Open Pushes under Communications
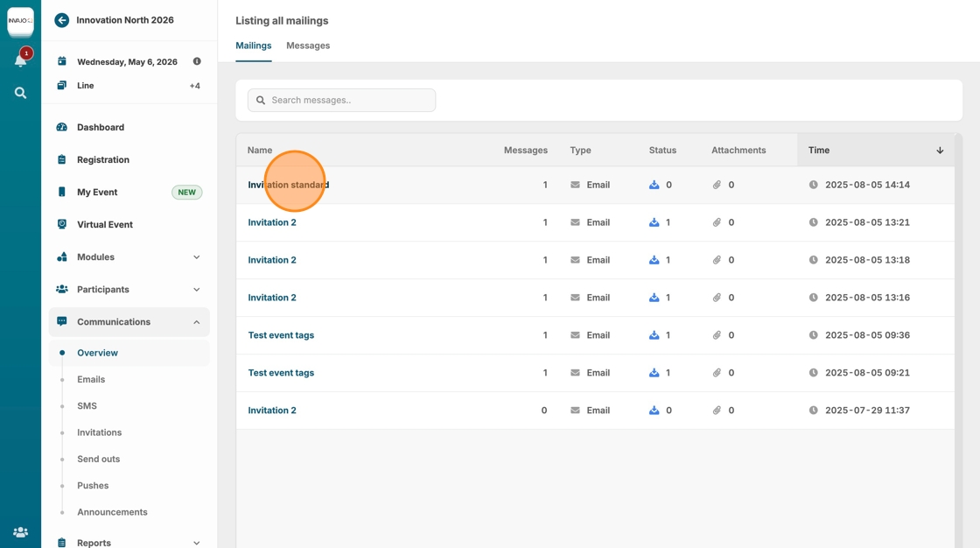The image size is (980, 548). pos(93,486)
